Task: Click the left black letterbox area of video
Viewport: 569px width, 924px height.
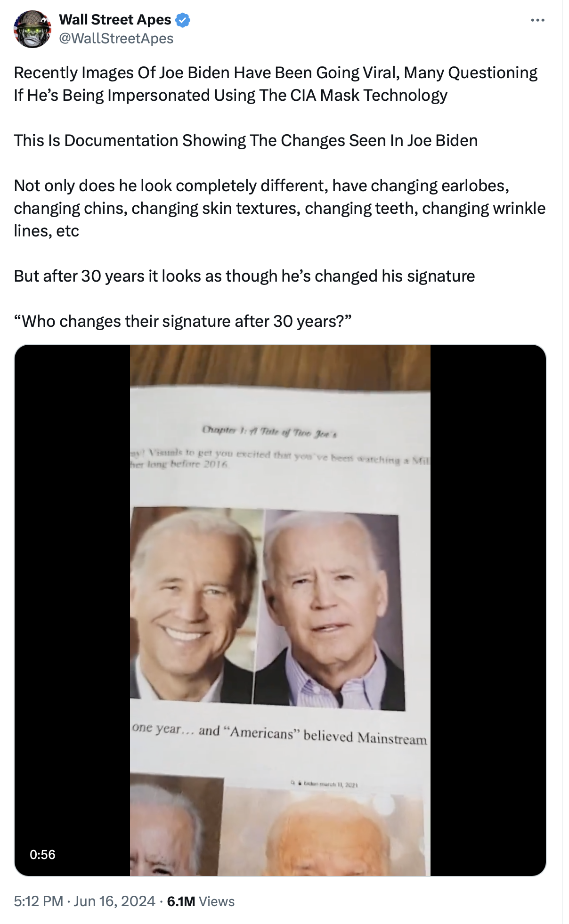Action: (72, 610)
